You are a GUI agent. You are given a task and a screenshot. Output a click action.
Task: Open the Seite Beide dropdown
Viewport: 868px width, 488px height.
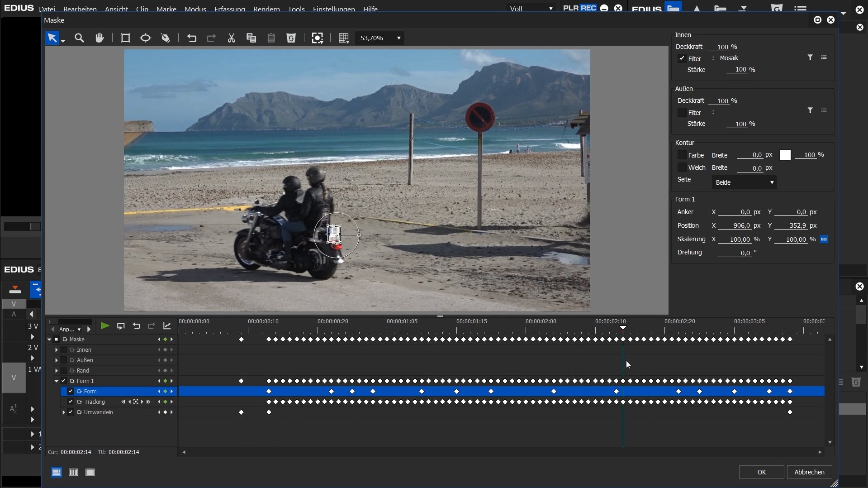(744, 182)
